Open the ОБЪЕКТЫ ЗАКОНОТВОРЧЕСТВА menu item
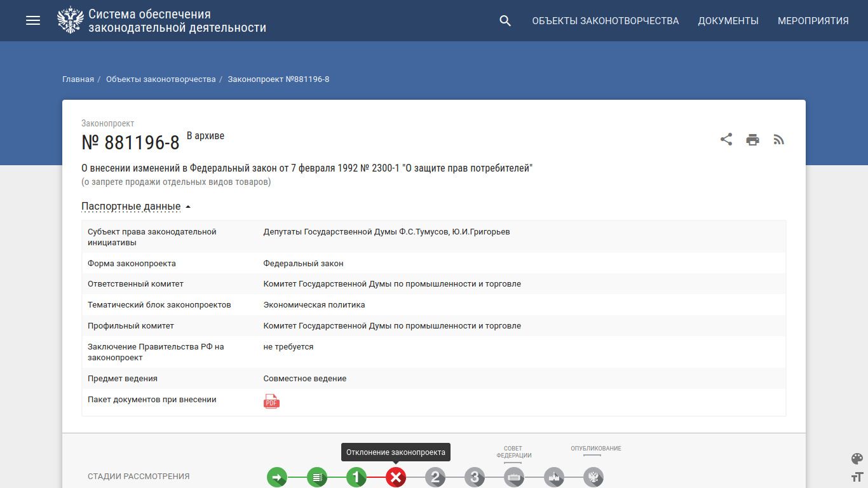The width and height of the screenshot is (868, 488). click(605, 21)
